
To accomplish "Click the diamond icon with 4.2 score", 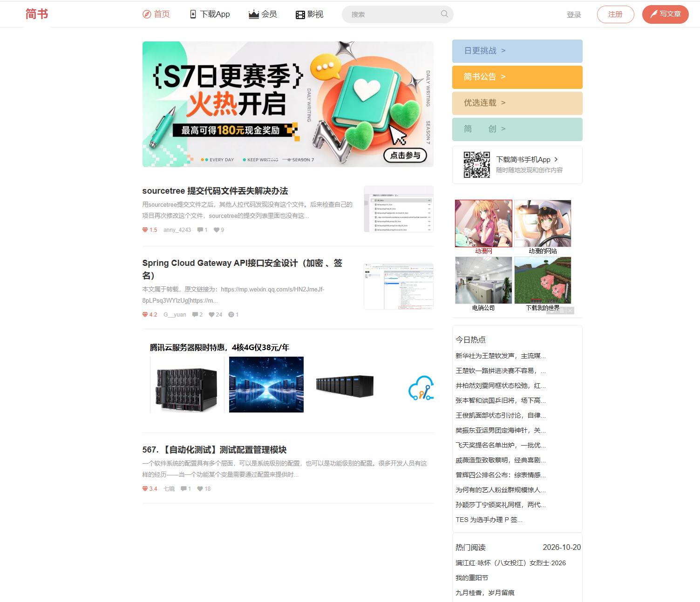I will click(145, 314).
